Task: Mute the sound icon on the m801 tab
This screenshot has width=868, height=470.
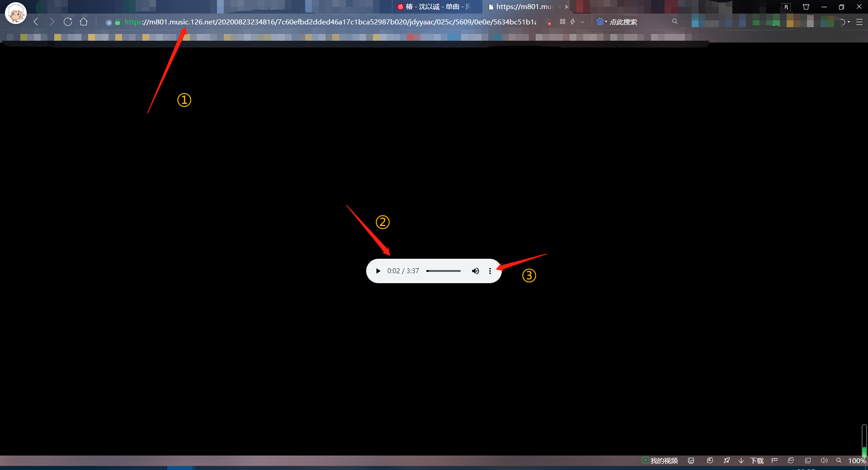Action: tap(559, 7)
